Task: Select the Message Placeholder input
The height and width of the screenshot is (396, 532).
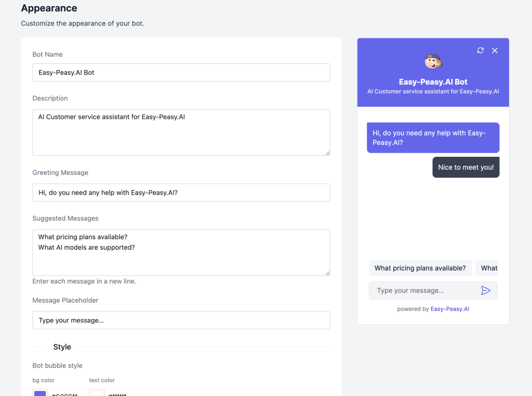Action: 181,320
